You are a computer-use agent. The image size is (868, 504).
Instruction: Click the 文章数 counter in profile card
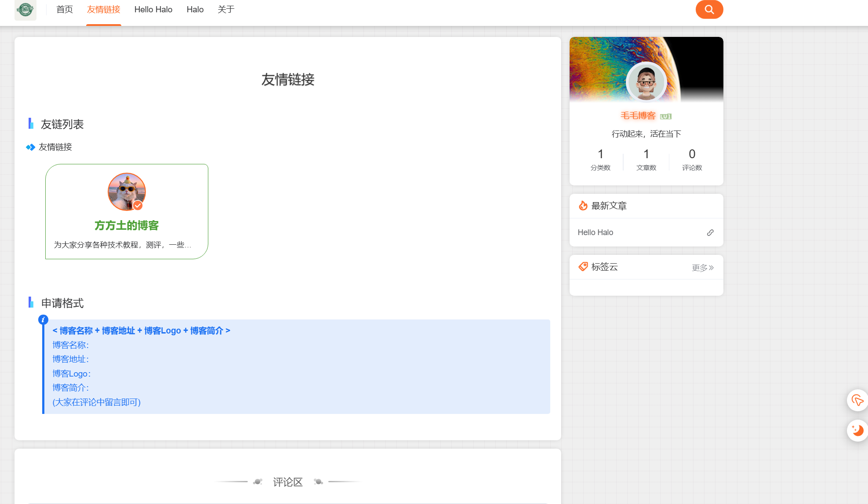coord(646,160)
